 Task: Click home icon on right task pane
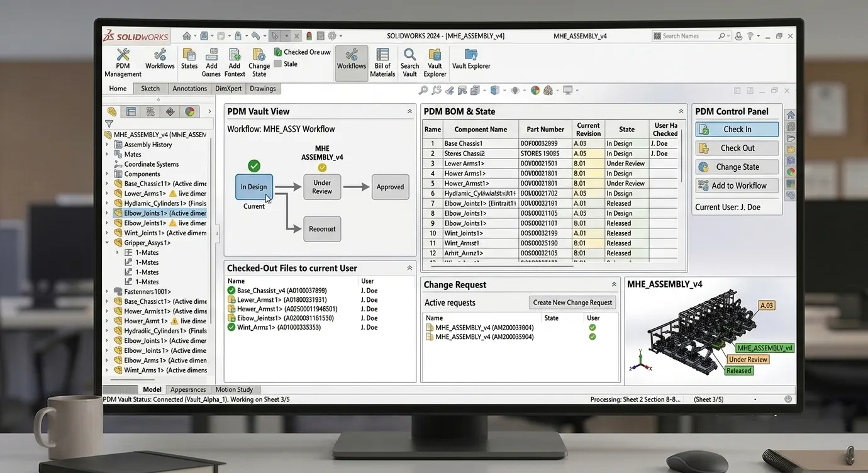pos(791,115)
